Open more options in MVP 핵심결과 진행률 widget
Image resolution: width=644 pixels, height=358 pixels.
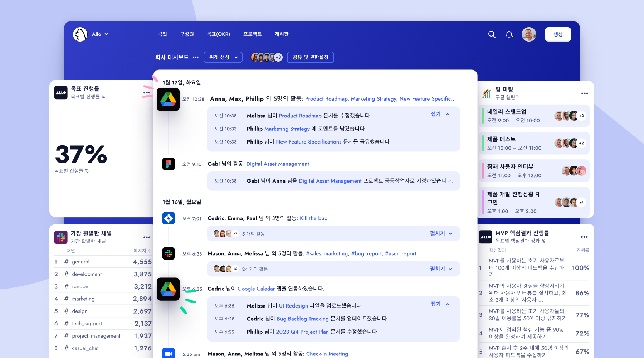(x=584, y=237)
